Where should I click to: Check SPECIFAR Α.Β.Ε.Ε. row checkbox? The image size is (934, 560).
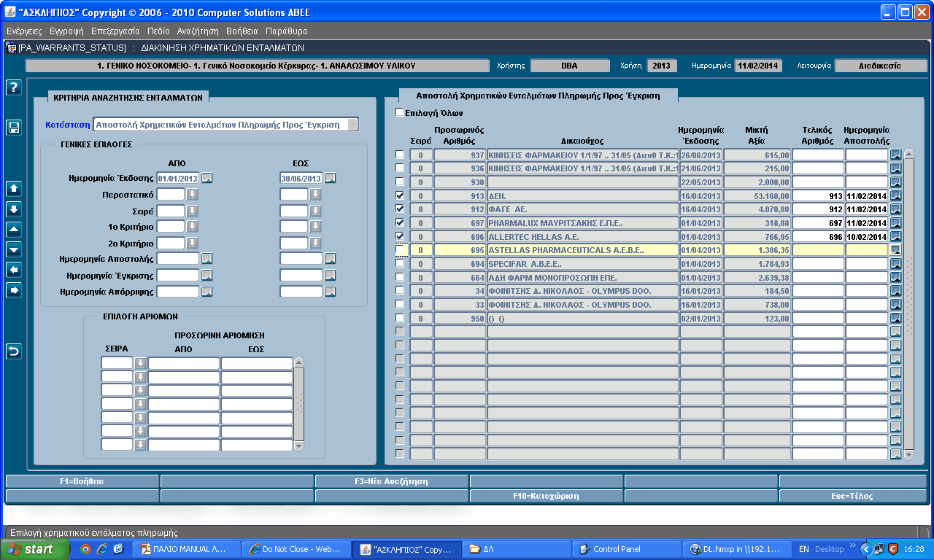(x=399, y=263)
